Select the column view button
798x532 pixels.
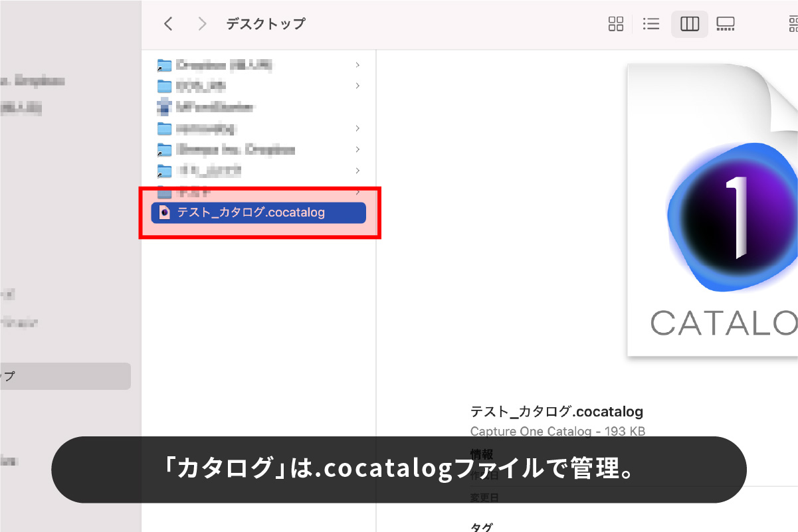690,25
